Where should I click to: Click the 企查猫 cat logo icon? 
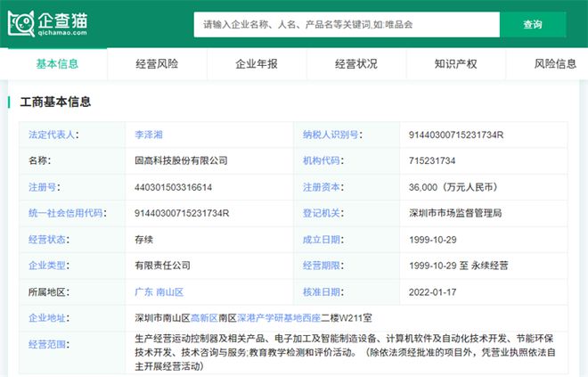point(21,24)
